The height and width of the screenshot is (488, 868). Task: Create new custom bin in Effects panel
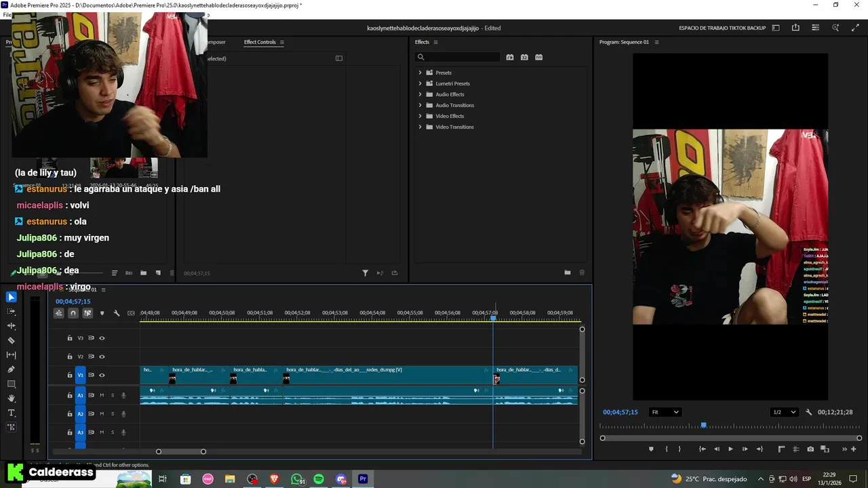coord(568,272)
